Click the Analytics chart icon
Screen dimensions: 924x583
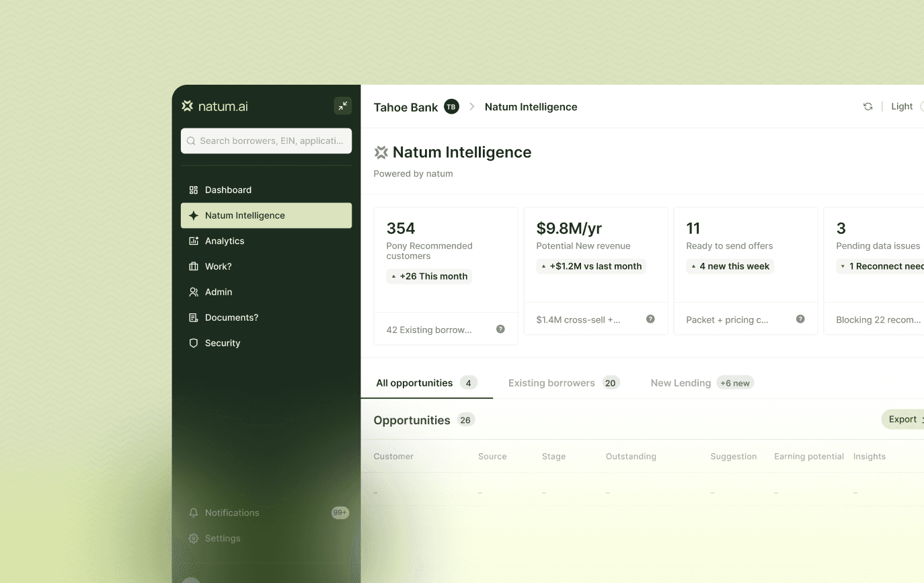pos(194,241)
